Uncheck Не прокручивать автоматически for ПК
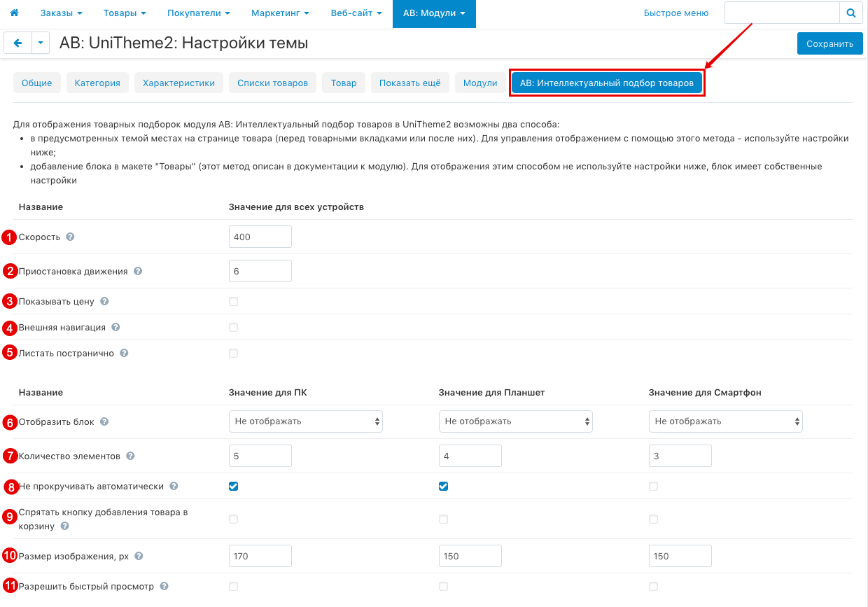The height and width of the screenshot is (607, 868). point(233,486)
